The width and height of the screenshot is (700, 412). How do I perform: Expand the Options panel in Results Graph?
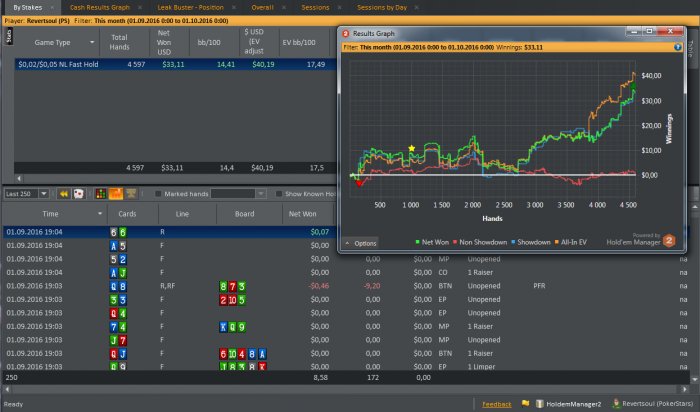[x=361, y=243]
